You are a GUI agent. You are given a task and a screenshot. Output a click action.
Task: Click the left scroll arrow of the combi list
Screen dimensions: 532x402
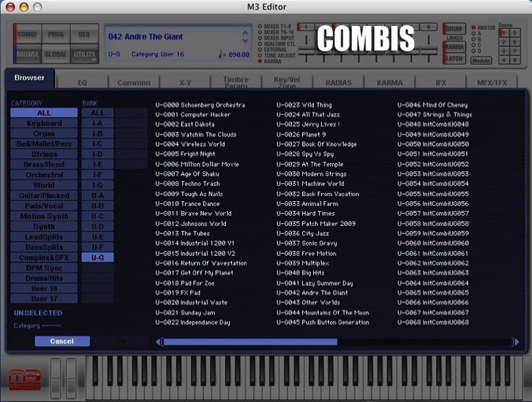[x=158, y=342]
